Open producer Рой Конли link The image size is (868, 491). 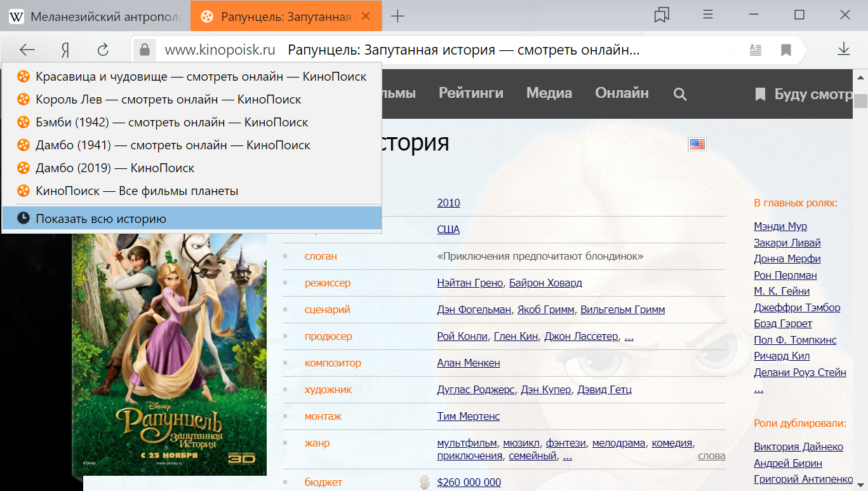coord(462,336)
